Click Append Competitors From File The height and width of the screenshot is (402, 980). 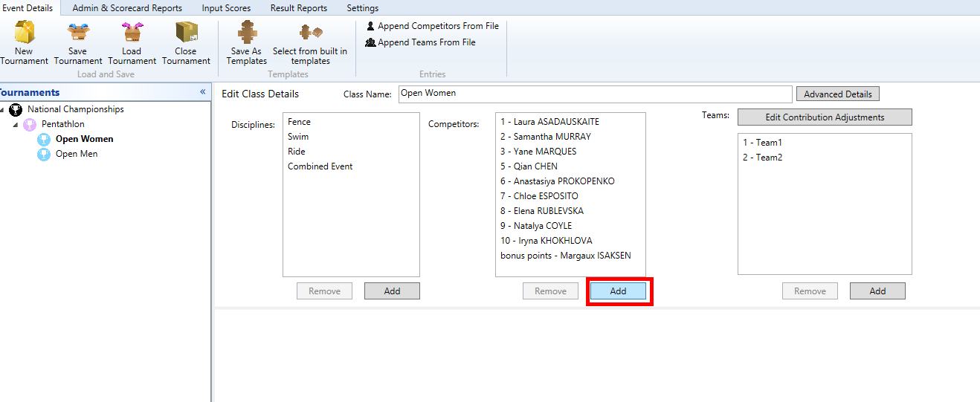tap(432, 26)
